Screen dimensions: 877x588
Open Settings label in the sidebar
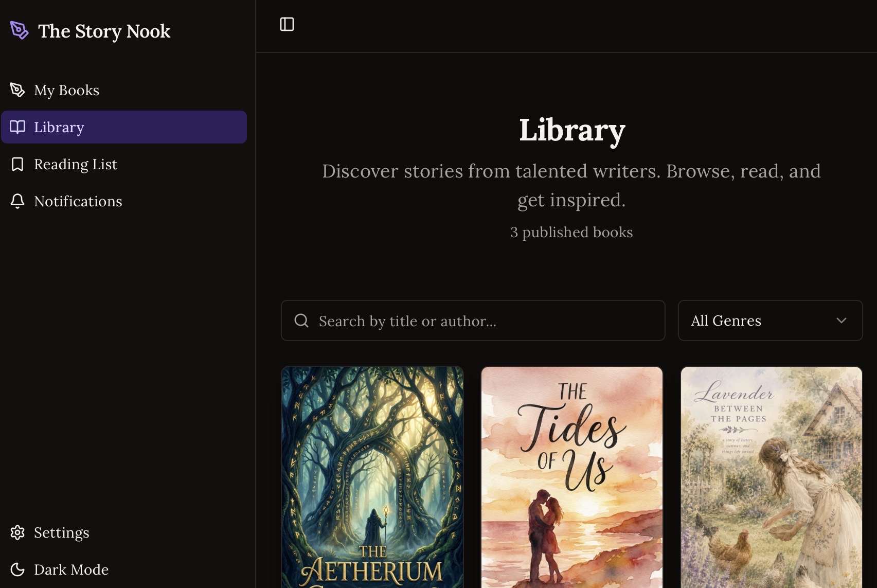(61, 532)
